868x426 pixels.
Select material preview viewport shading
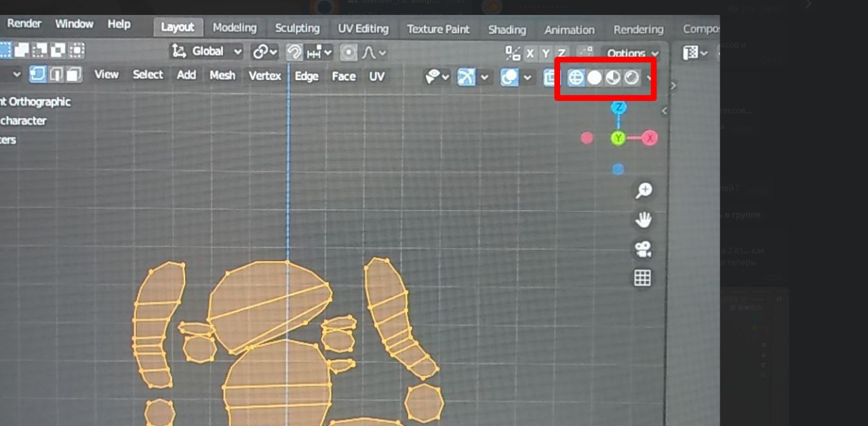[x=613, y=77]
